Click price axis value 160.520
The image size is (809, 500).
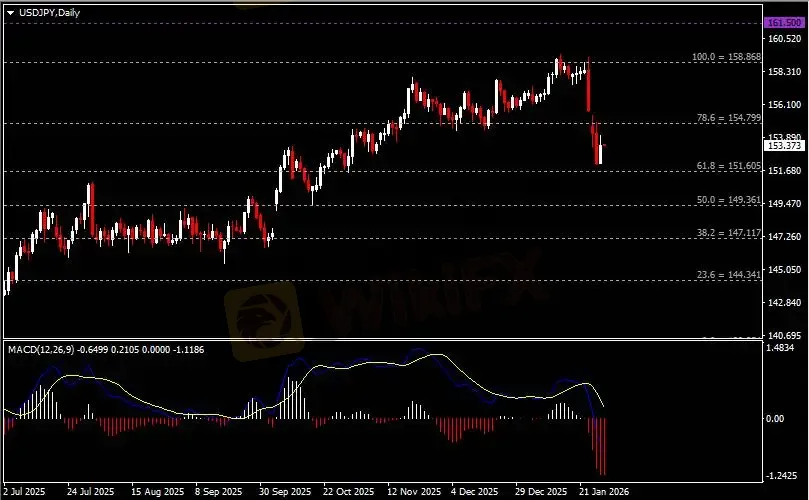[784, 39]
